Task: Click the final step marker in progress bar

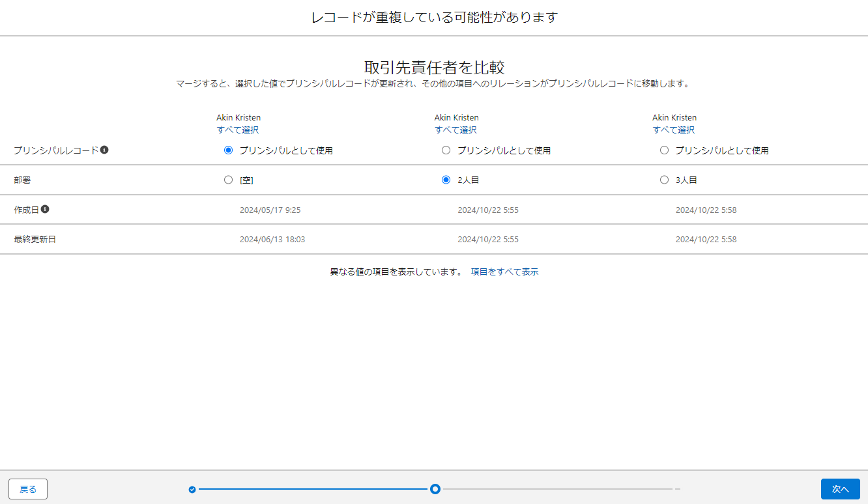Action: coord(678,489)
